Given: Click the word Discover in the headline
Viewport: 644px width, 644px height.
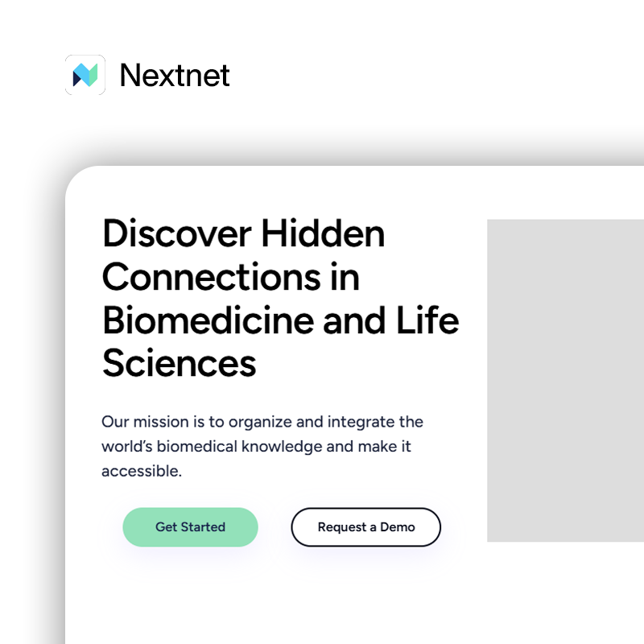Looking at the screenshot, I should pos(177,233).
